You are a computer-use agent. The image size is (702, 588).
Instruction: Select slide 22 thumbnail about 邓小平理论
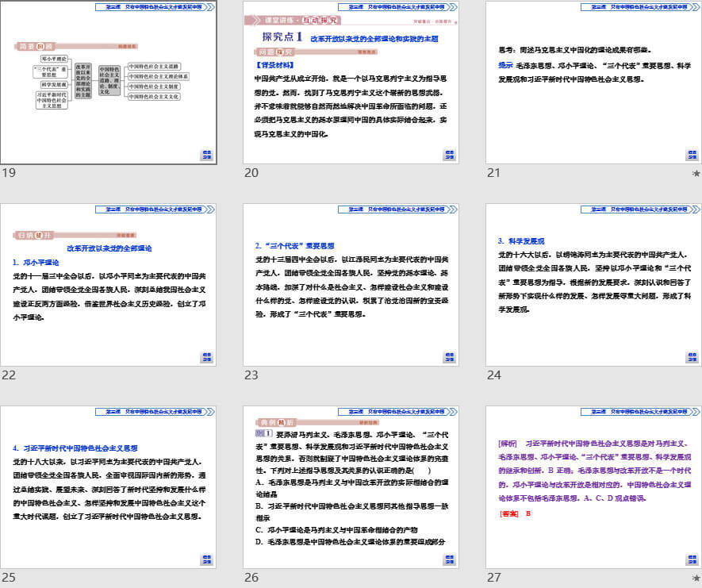pos(109,285)
